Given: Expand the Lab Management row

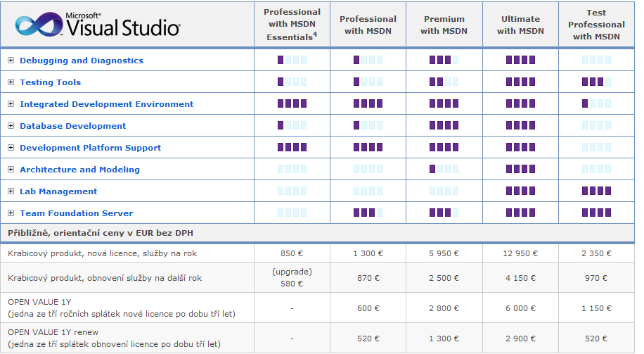Looking at the screenshot, I should click(x=11, y=191).
